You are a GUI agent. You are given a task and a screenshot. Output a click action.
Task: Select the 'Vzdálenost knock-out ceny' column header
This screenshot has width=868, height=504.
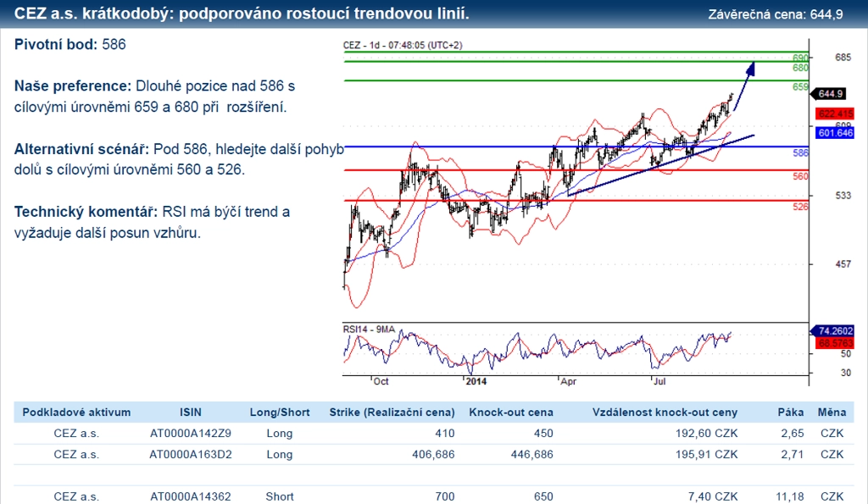point(665,413)
